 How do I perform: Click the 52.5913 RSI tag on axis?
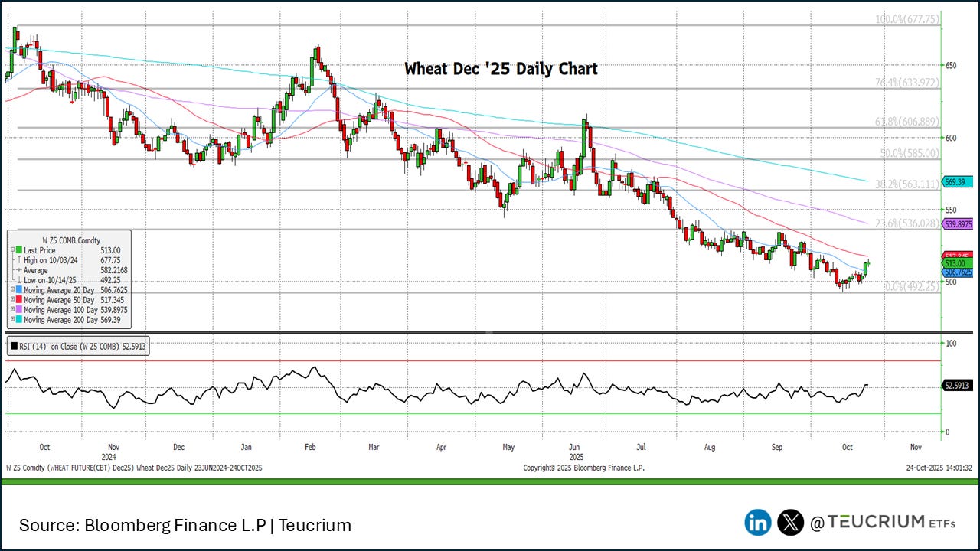(x=959, y=386)
